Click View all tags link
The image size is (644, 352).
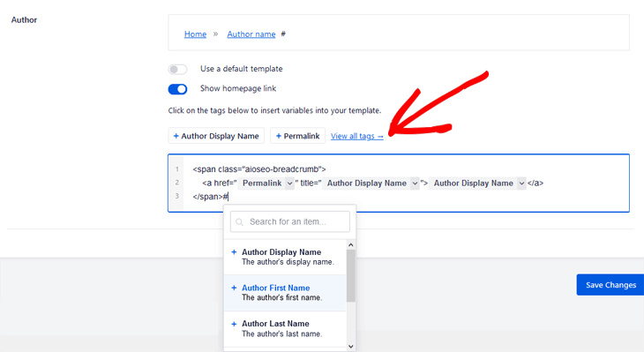click(x=357, y=136)
